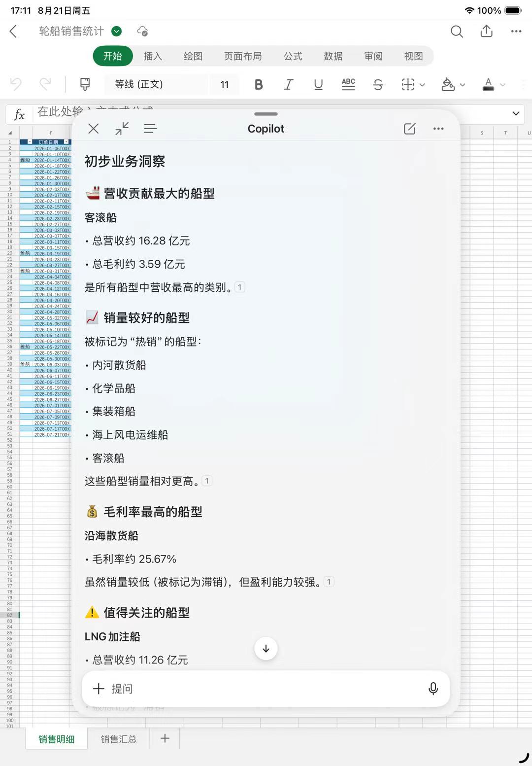Viewport: 532px width, 766px height.
Task: Select cell 2026-01-06 in the date column
Action: point(52,148)
